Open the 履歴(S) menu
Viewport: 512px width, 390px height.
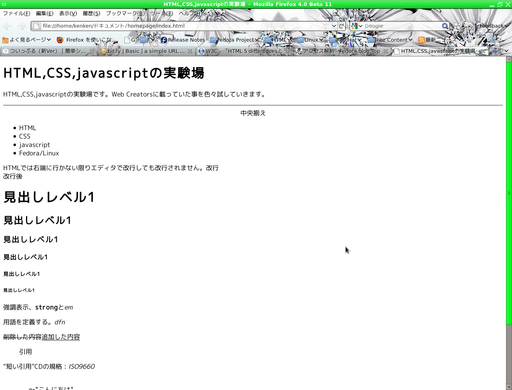tap(91, 14)
